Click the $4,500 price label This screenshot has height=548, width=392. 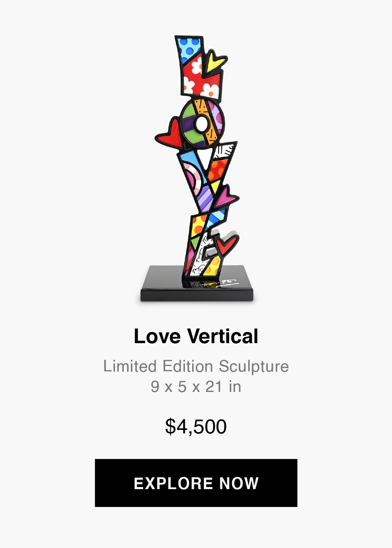click(196, 426)
